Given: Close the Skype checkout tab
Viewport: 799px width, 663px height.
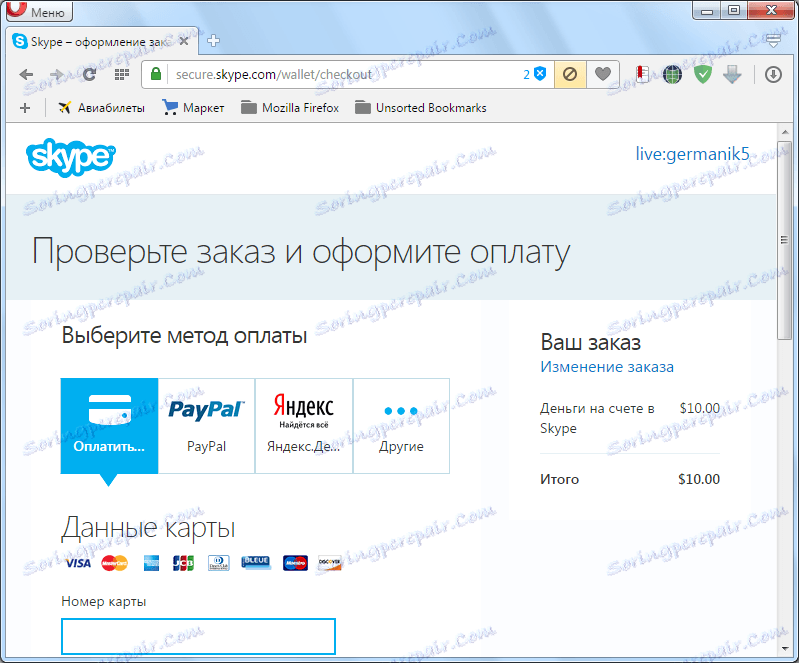Looking at the screenshot, I should tap(184, 41).
